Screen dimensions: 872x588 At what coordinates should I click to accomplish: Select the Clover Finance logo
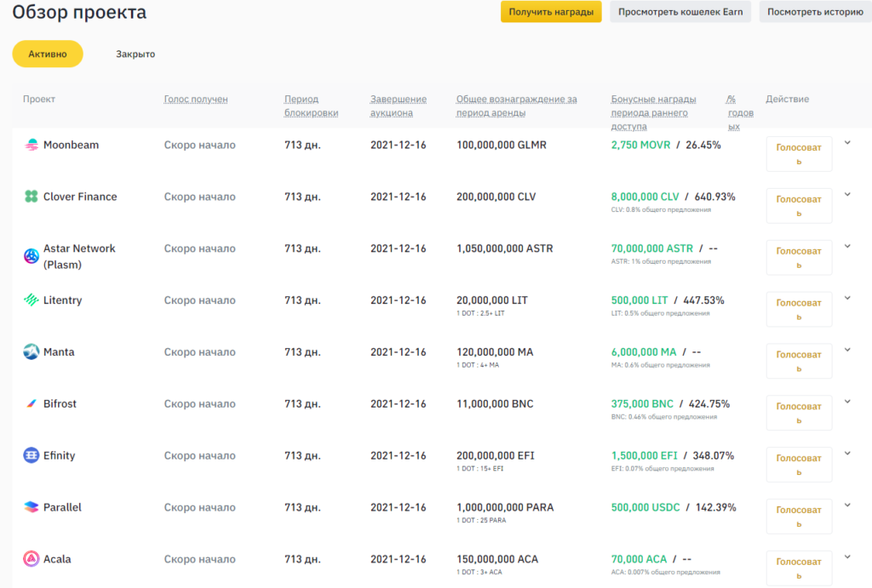31,197
